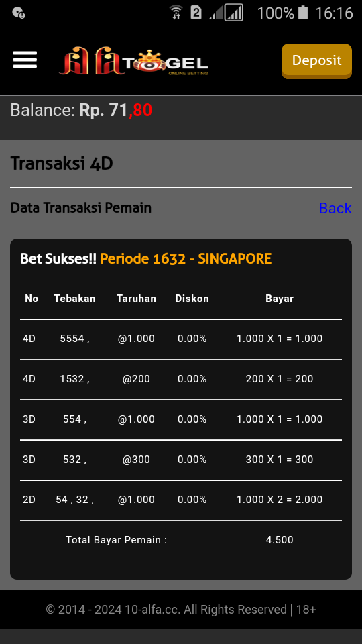Viewport: 362px width, 644px height.
Task: Select the 4D row with guess 5554
Action: (x=181, y=339)
